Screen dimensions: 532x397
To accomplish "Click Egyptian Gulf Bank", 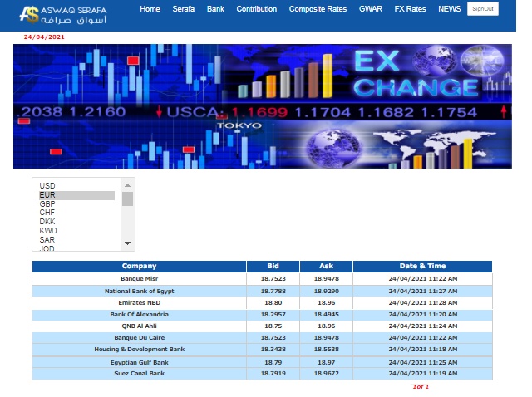I will 140,362.
